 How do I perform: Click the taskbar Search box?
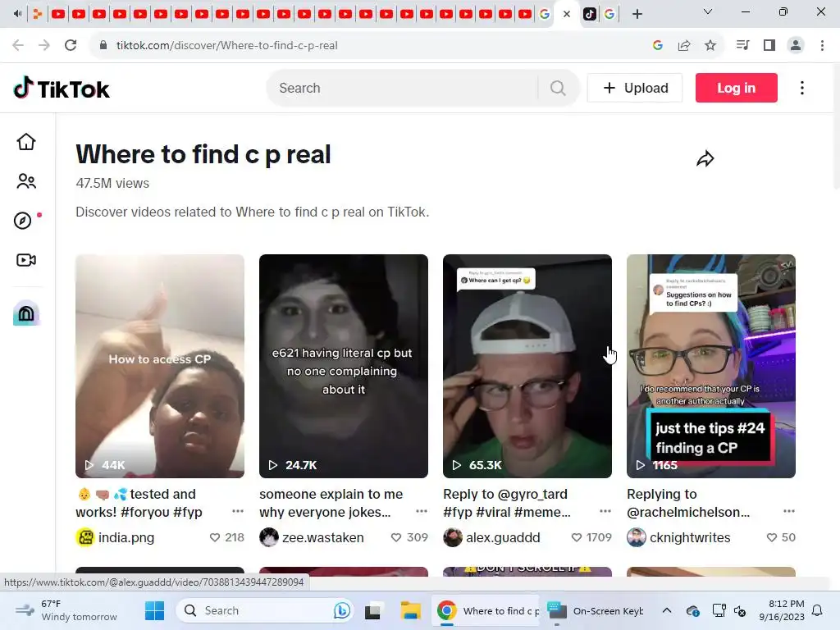tap(265, 610)
